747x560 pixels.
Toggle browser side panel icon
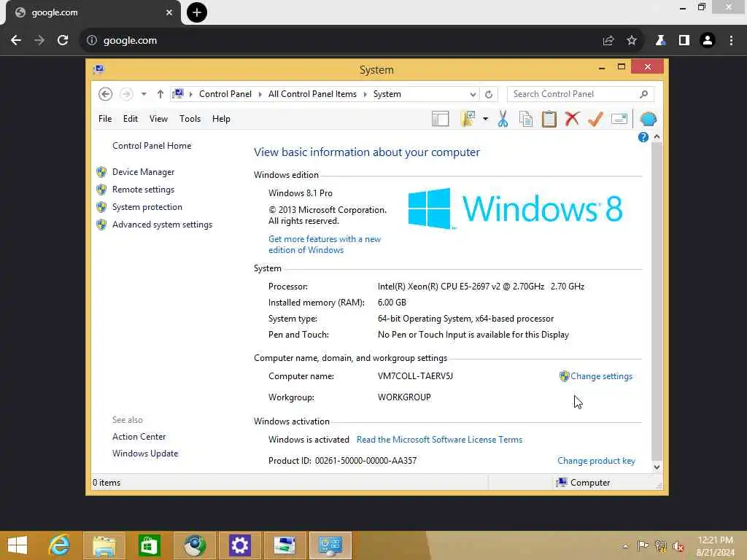(x=684, y=41)
